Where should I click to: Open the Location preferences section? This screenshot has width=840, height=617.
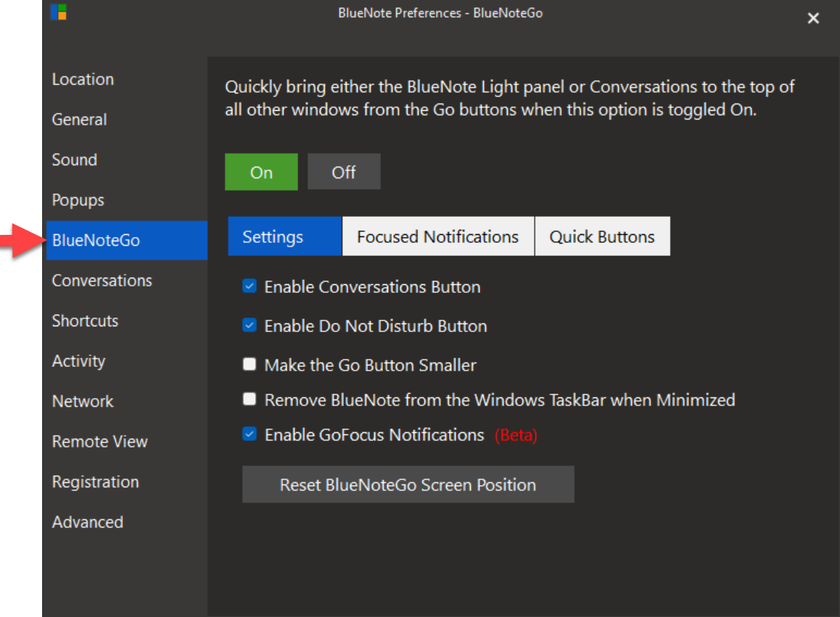[83, 79]
